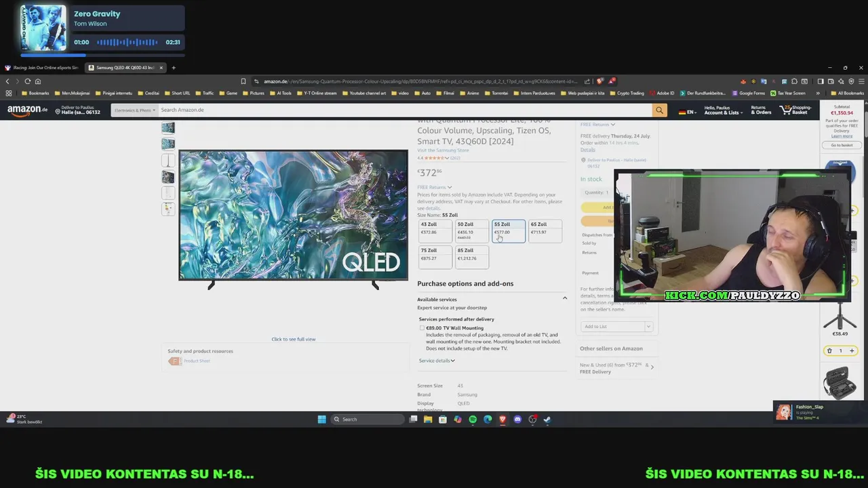The height and width of the screenshot is (488, 868).
Task: Open the Shopping Basket cart icon
Action: [x=797, y=110]
